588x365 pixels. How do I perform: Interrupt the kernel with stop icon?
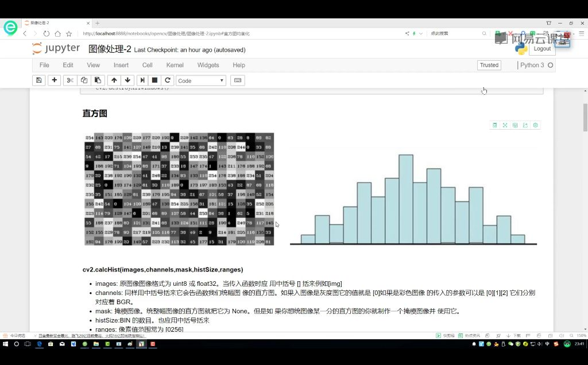[154, 80]
